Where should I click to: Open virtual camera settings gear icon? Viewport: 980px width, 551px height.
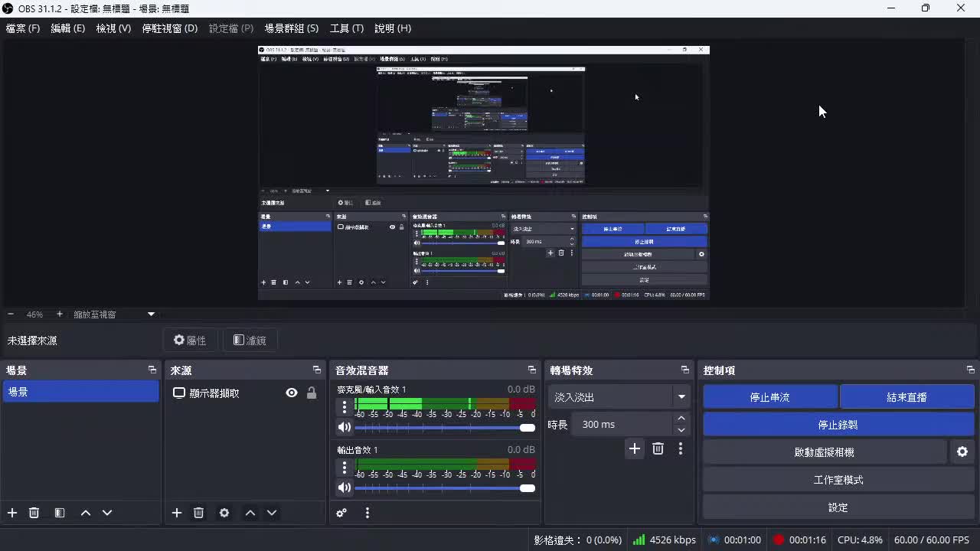coord(962,452)
